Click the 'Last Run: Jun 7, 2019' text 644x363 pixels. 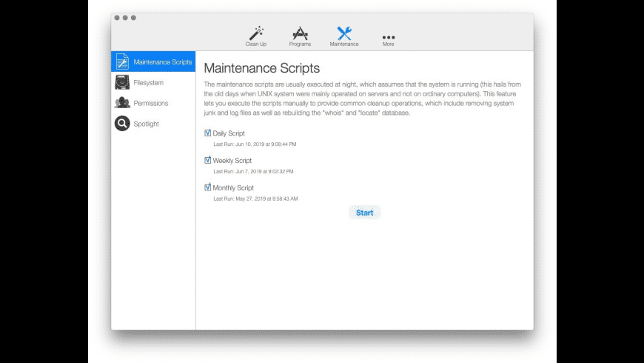253,171
